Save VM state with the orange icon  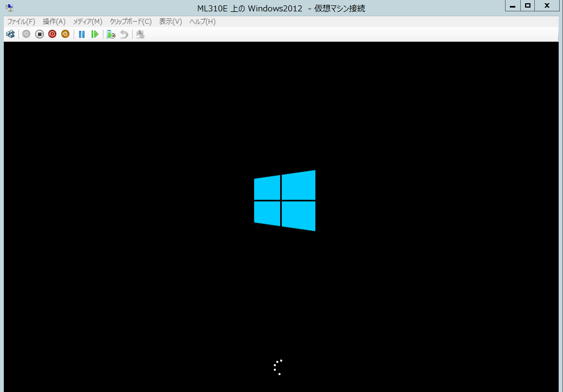[x=65, y=34]
